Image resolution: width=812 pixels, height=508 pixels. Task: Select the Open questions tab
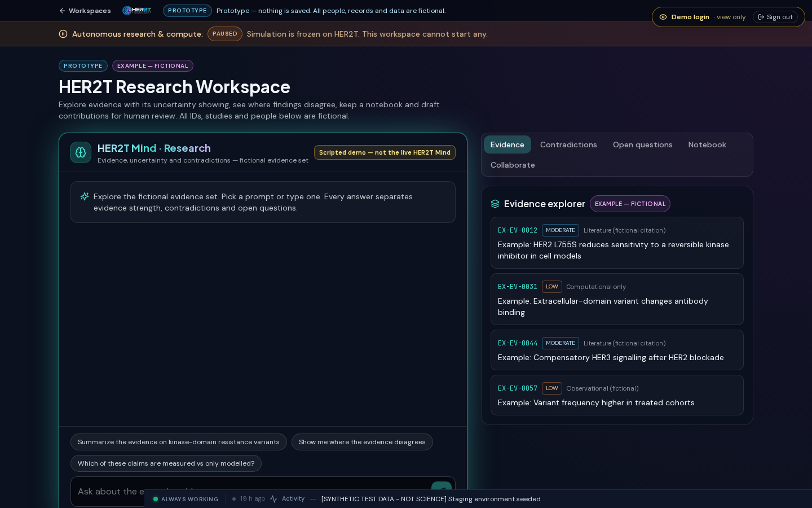(643, 144)
